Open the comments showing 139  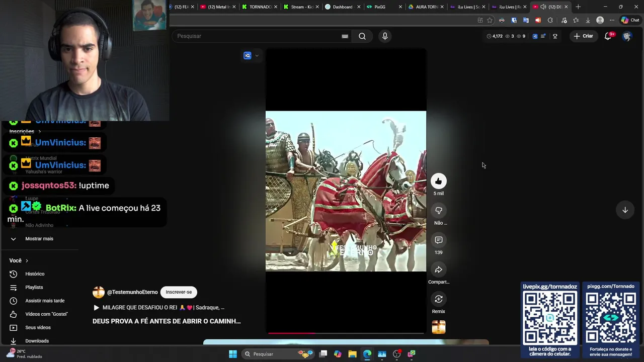439,240
